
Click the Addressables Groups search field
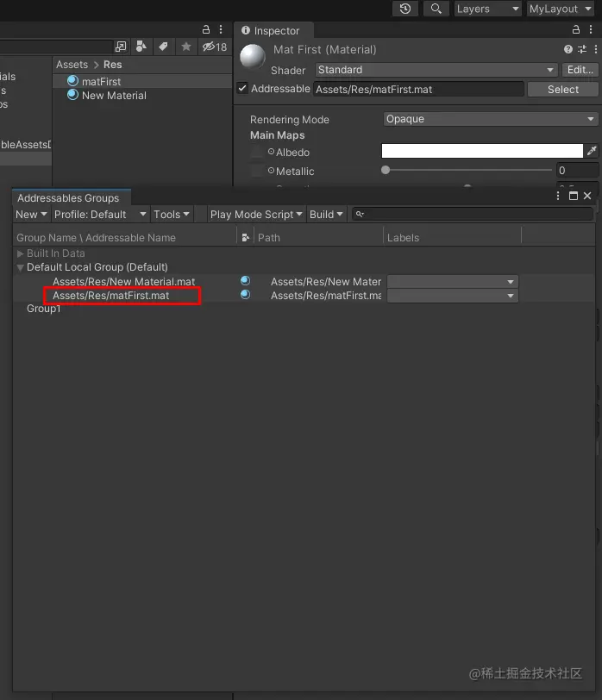473,215
